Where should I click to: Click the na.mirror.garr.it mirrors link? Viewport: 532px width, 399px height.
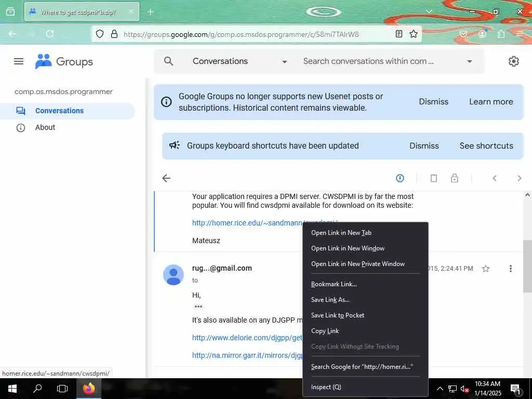(247, 355)
